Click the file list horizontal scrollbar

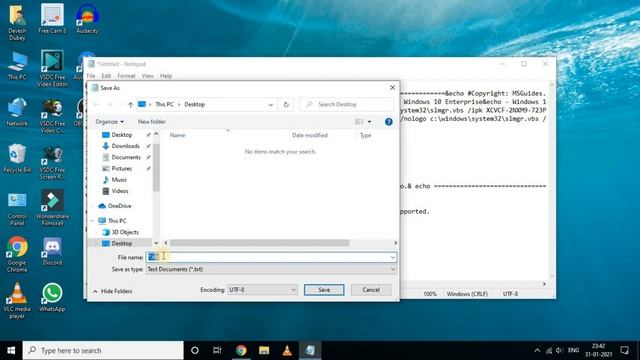(x=260, y=243)
